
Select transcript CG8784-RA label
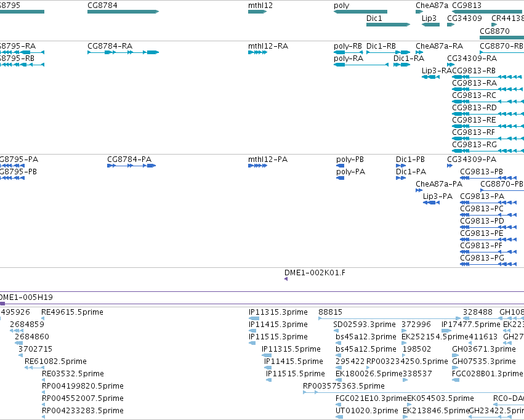point(110,46)
